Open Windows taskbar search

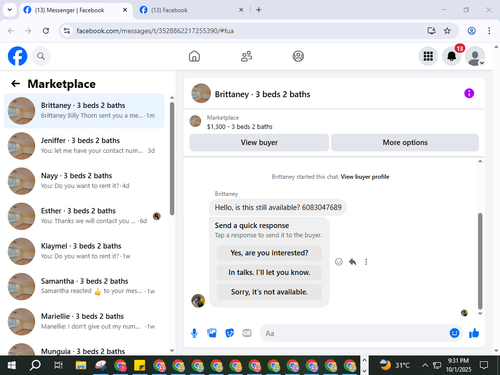pos(35,366)
